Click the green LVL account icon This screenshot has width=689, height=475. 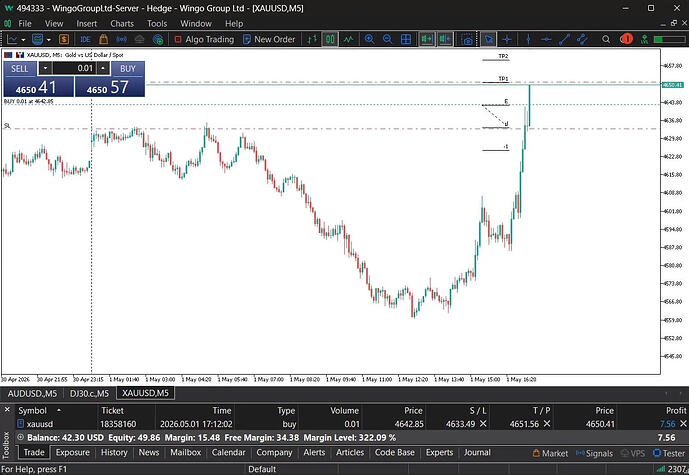tap(644, 40)
